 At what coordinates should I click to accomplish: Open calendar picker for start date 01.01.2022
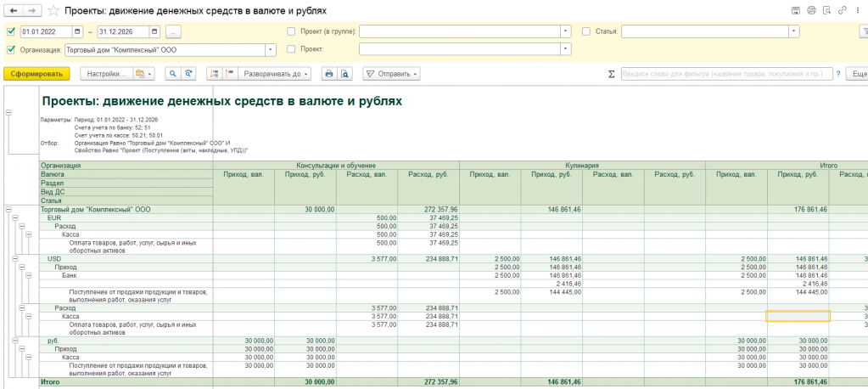tap(77, 31)
